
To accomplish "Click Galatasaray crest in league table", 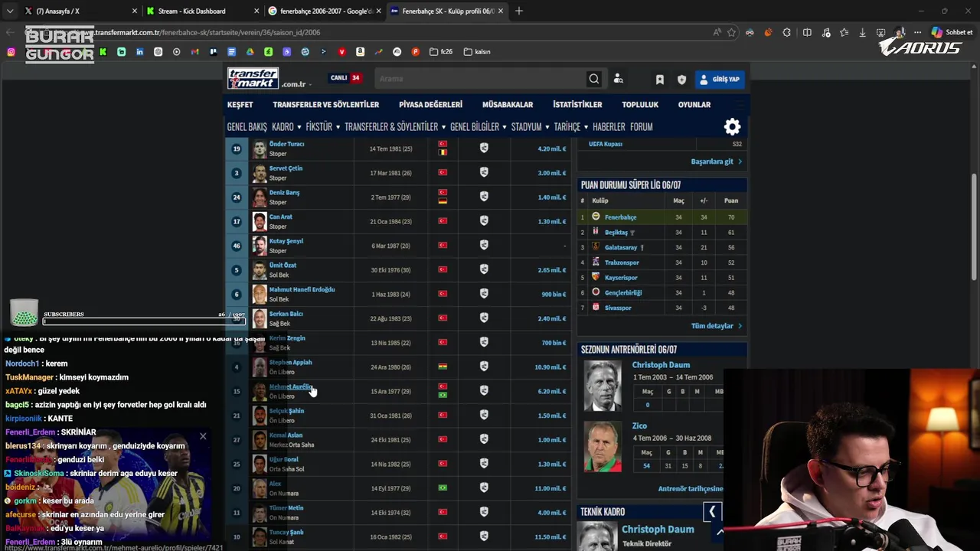I will coord(596,247).
